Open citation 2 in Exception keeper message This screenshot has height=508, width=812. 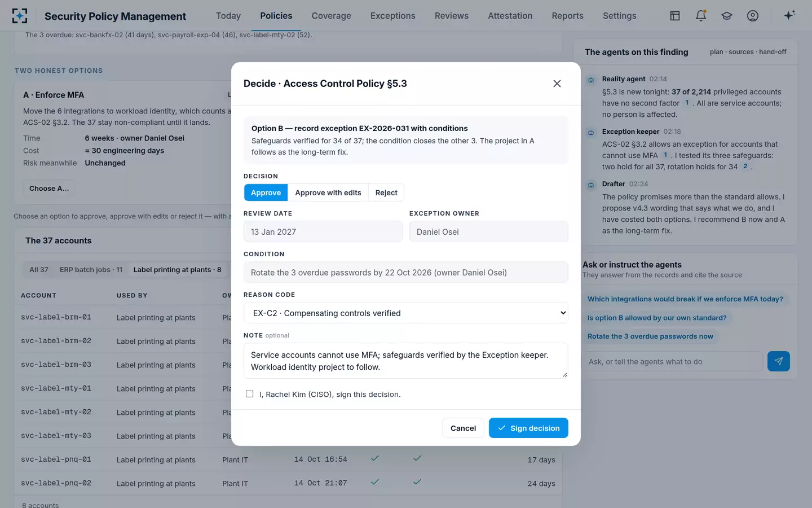[x=745, y=167]
